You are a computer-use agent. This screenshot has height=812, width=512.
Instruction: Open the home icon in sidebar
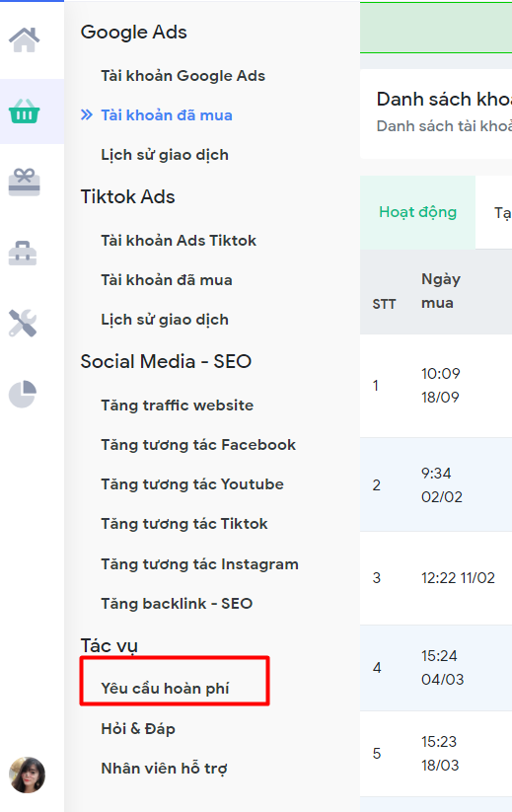click(x=24, y=39)
